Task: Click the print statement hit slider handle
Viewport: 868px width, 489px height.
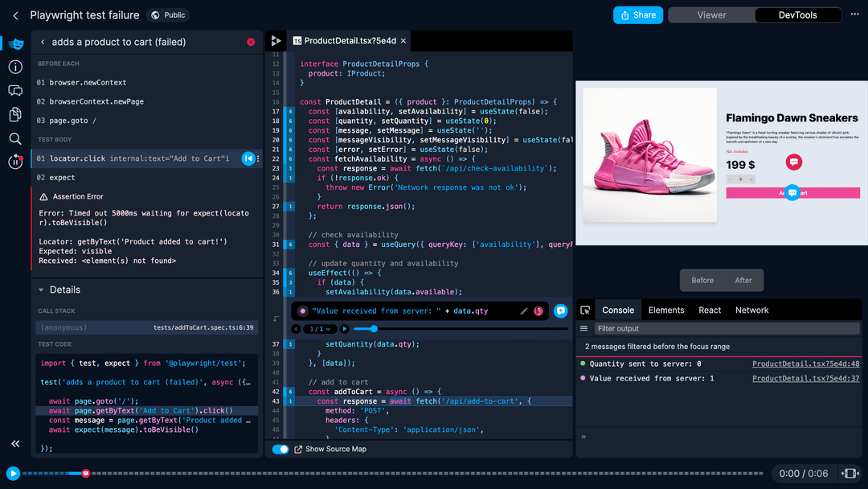Action: click(x=373, y=329)
